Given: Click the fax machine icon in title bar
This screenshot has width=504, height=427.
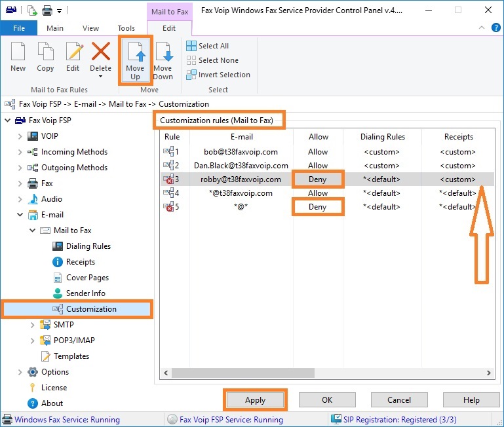Looking at the screenshot, I should (x=11, y=10).
